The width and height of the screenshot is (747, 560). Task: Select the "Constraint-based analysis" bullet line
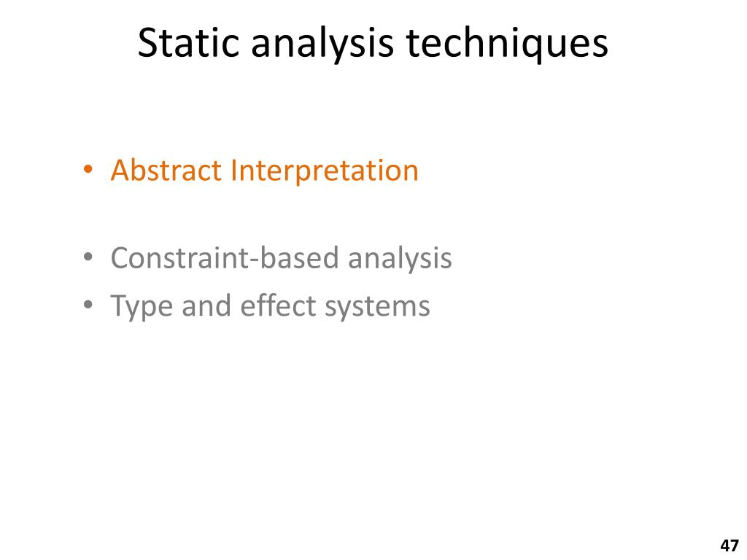(281, 259)
